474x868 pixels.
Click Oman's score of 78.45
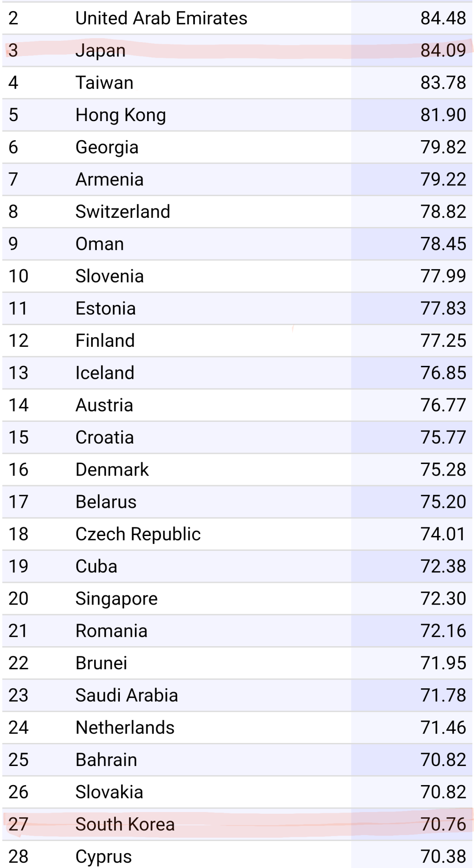tap(443, 244)
